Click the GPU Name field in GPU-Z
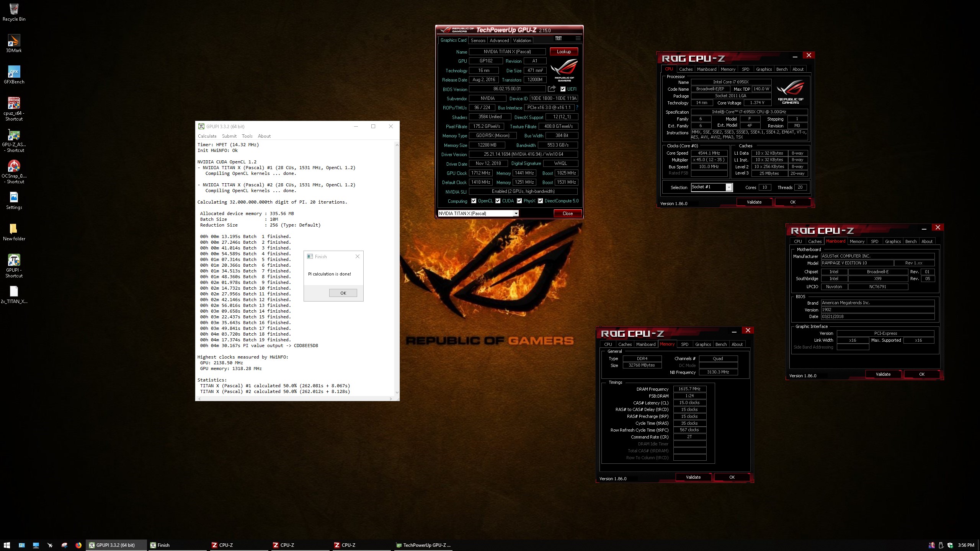980x551 pixels. [x=507, y=52]
